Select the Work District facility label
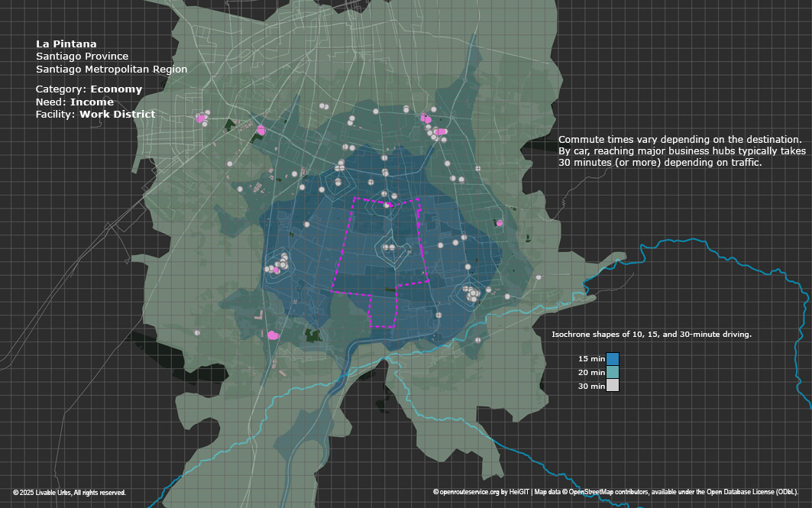The width and height of the screenshot is (812, 508). pyautogui.click(x=117, y=115)
